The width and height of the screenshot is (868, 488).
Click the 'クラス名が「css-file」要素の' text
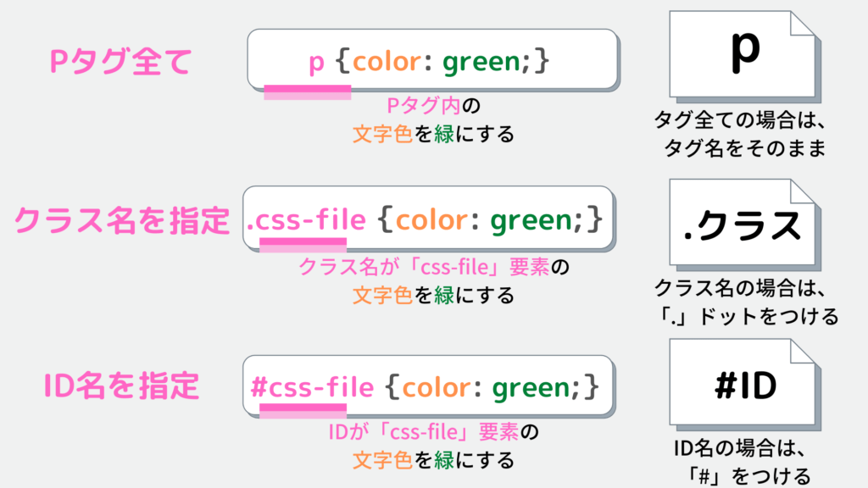point(434,267)
